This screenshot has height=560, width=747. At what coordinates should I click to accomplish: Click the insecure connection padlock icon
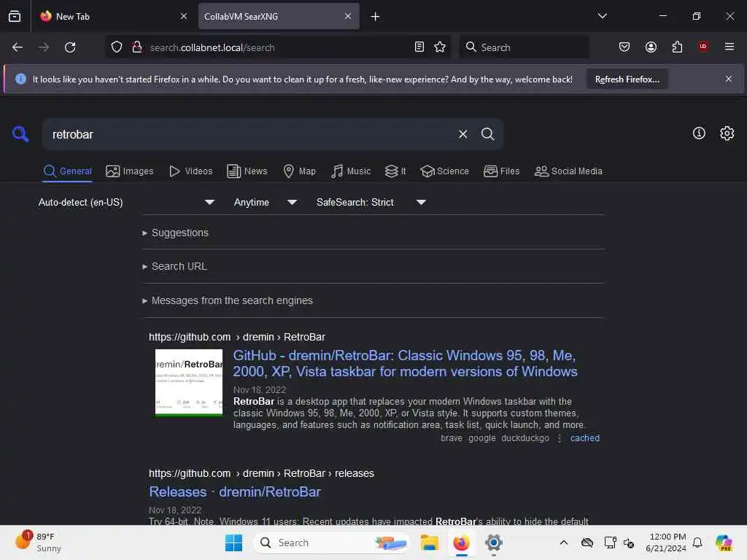coord(137,47)
